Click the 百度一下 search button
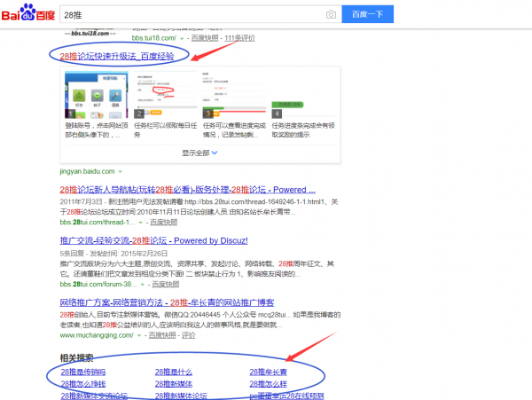Image resolution: width=532 pixels, height=400 pixels. click(x=367, y=14)
